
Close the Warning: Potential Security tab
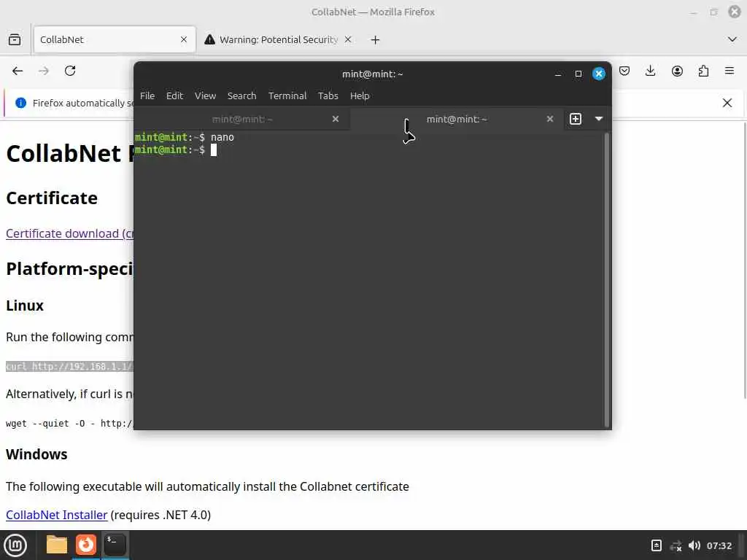click(x=348, y=39)
